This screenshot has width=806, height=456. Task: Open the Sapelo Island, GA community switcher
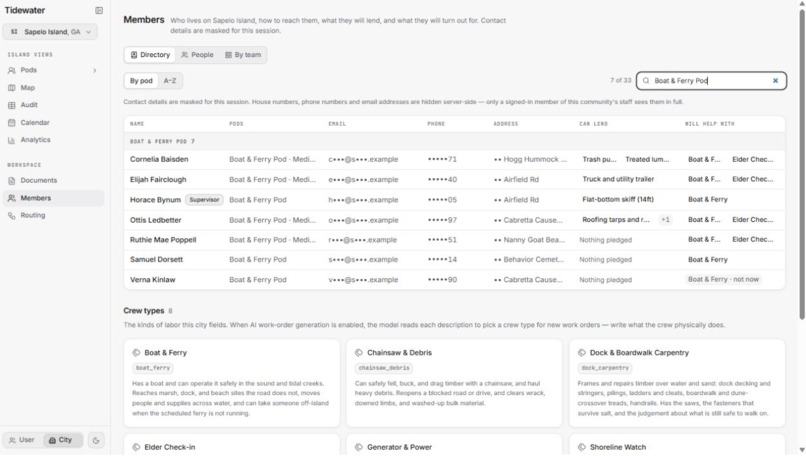(50, 32)
